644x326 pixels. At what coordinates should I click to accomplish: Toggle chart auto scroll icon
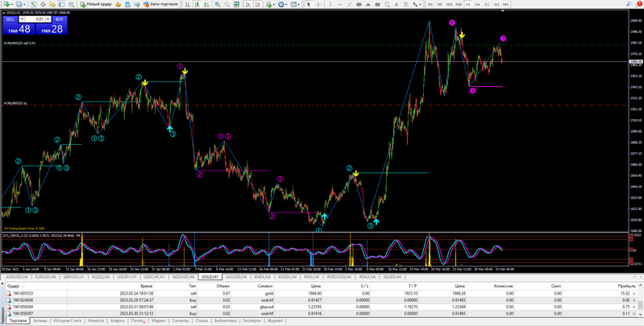tap(248, 5)
